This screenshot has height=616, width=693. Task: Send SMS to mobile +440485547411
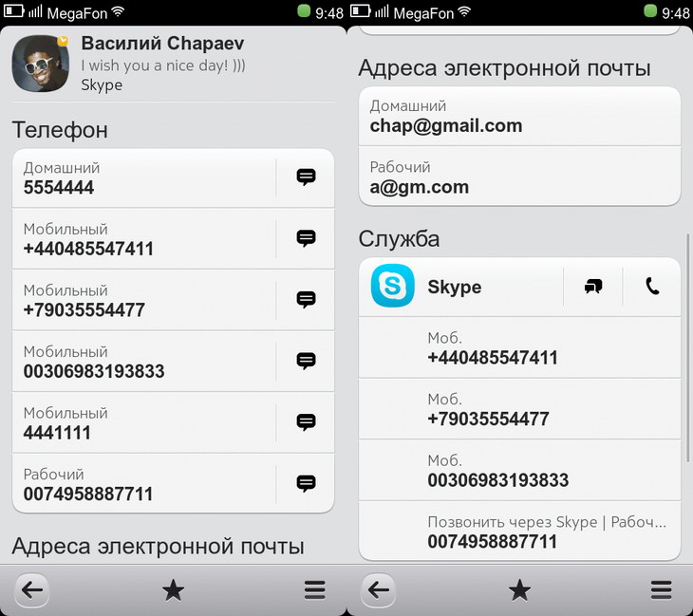point(306,238)
